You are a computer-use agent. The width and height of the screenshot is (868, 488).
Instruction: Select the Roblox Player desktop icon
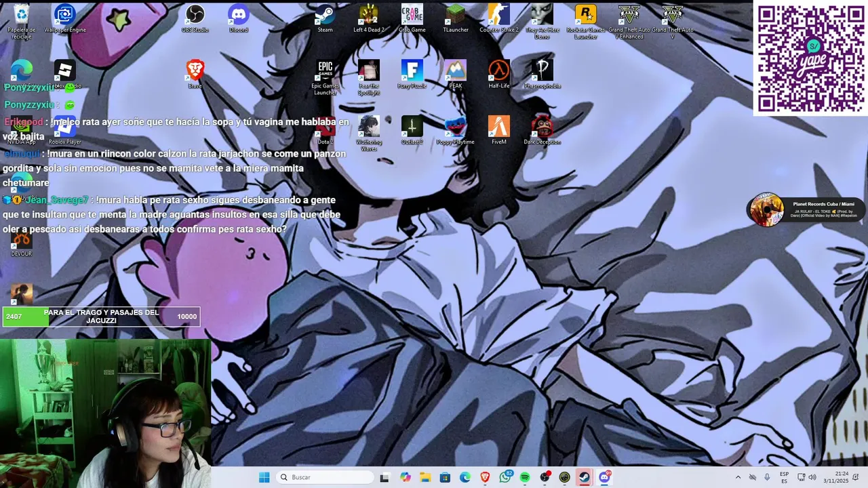[65, 130]
